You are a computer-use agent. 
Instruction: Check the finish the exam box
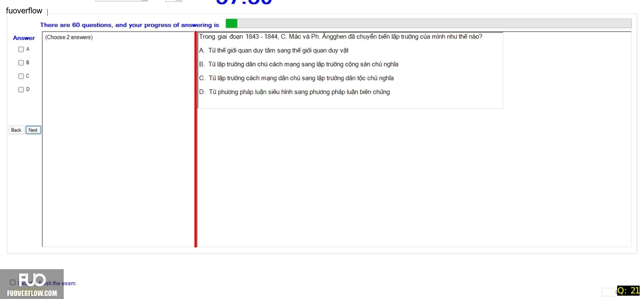click(13, 283)
